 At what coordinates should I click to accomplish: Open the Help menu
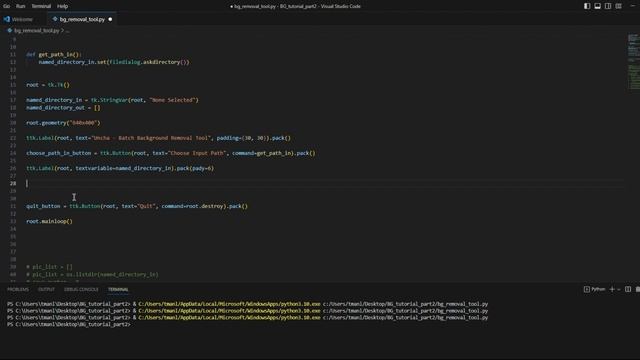click(62, 6)
